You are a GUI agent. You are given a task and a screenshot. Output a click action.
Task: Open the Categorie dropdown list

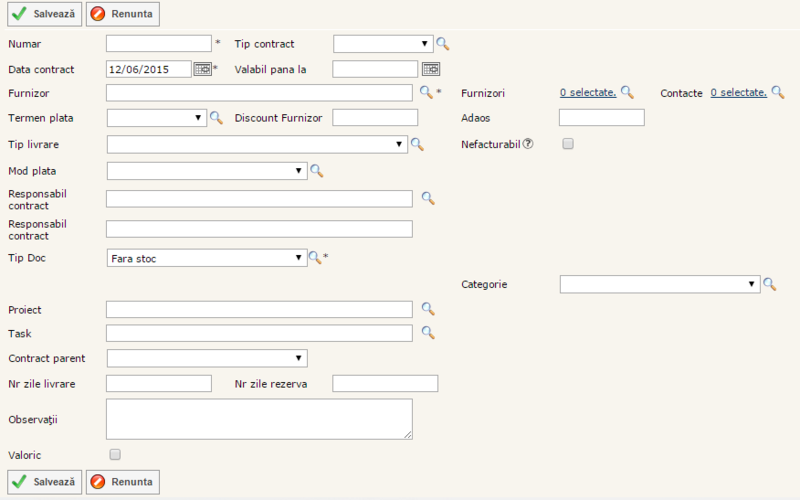(660, 285)
